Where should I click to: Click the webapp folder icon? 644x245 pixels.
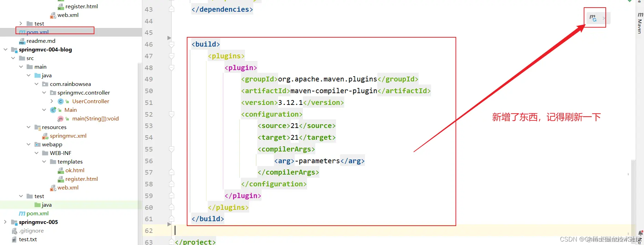(38, 144)
